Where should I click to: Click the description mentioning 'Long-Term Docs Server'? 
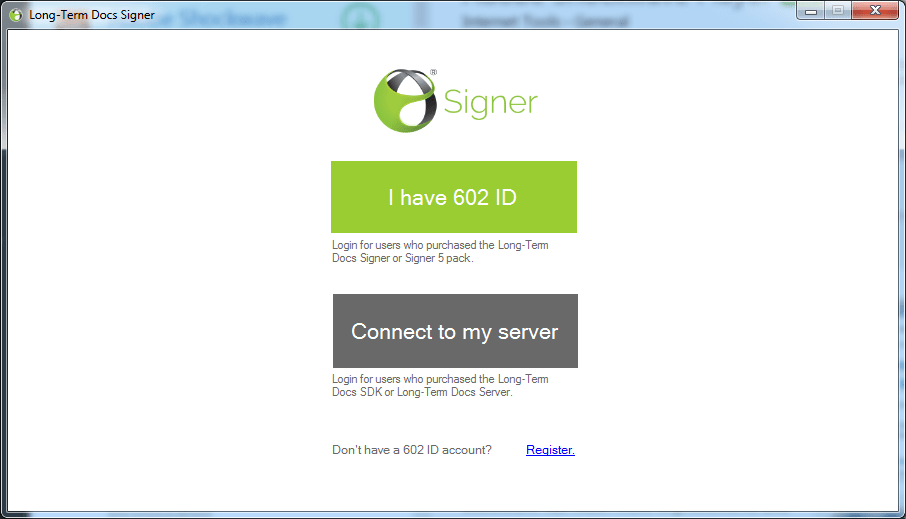coord(440,385)
